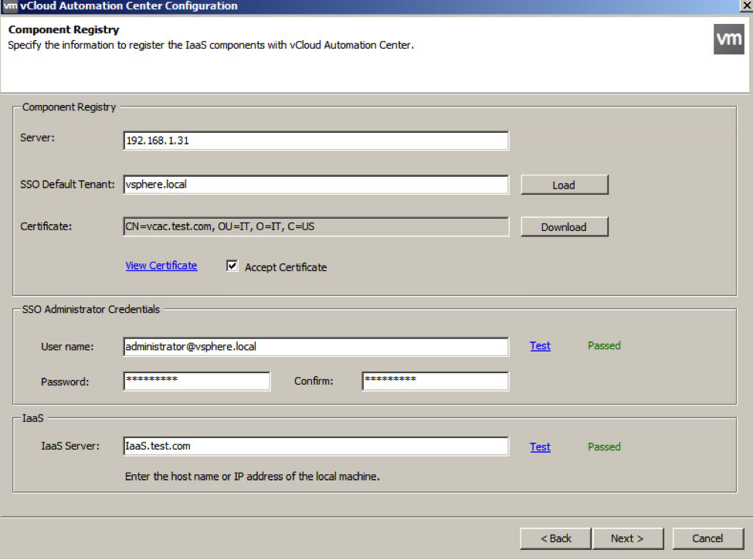The height and width of the screenshot is (560, 753).
Task: Go to the next step with Next
Action: 628,538
